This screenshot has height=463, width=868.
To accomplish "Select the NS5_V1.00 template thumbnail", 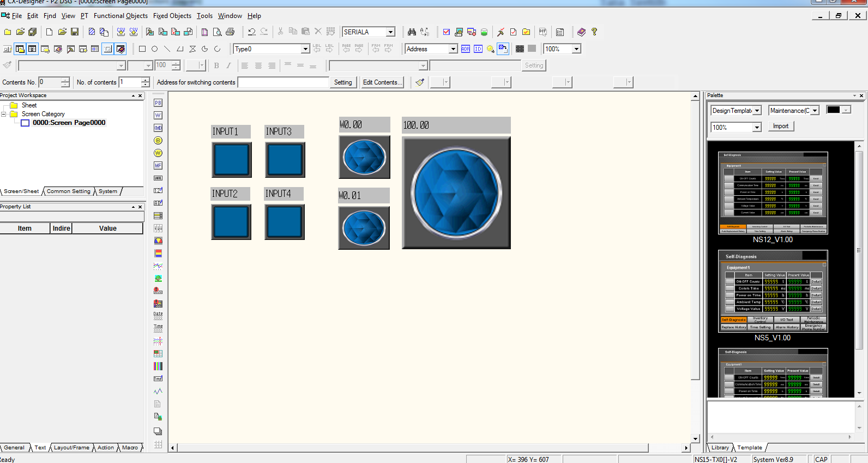I will 773,291.
